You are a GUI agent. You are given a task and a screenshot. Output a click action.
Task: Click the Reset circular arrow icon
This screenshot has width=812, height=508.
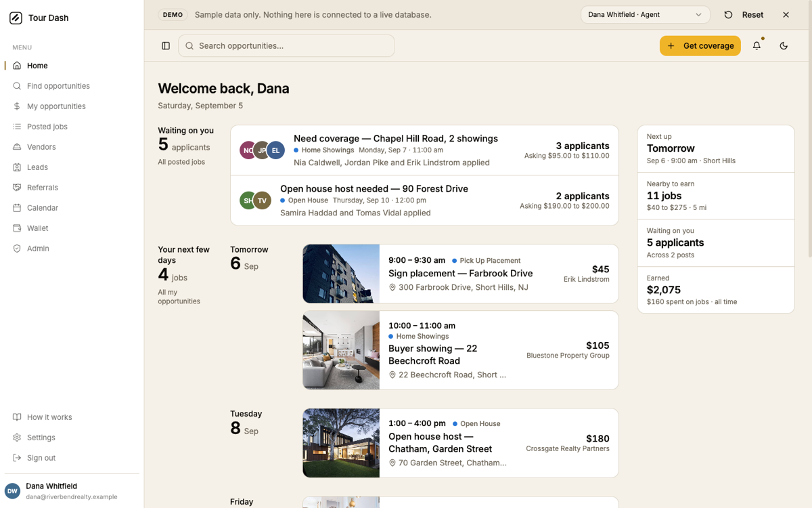[x=728, y=15]
